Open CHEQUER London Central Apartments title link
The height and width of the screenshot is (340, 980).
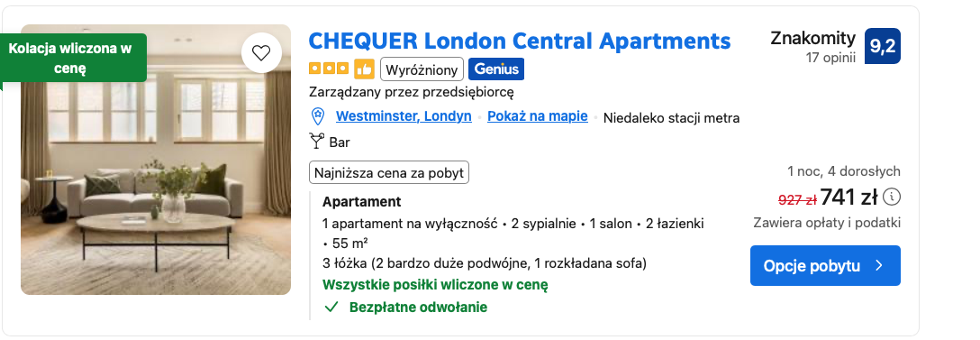point(520,41)
